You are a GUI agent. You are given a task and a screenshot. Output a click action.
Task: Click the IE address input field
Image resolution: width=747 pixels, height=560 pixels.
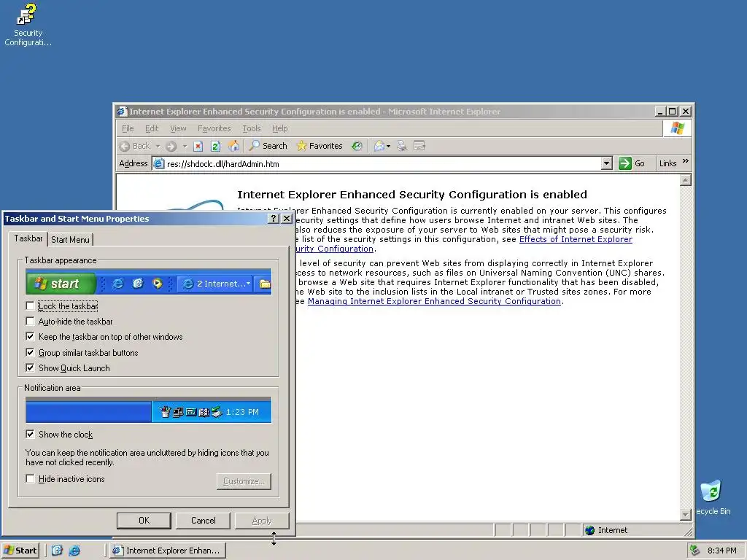point(382,163)
